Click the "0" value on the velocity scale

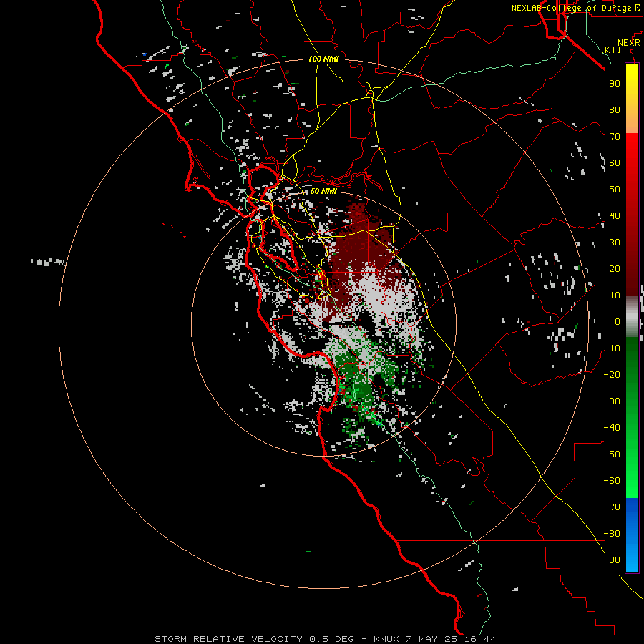[618, 321]
